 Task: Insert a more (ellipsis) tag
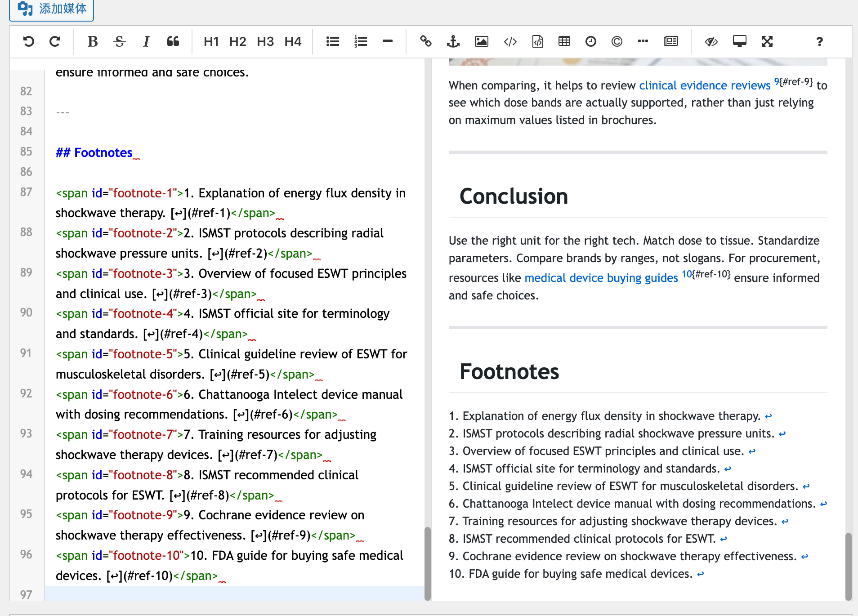tap(643, 42)
